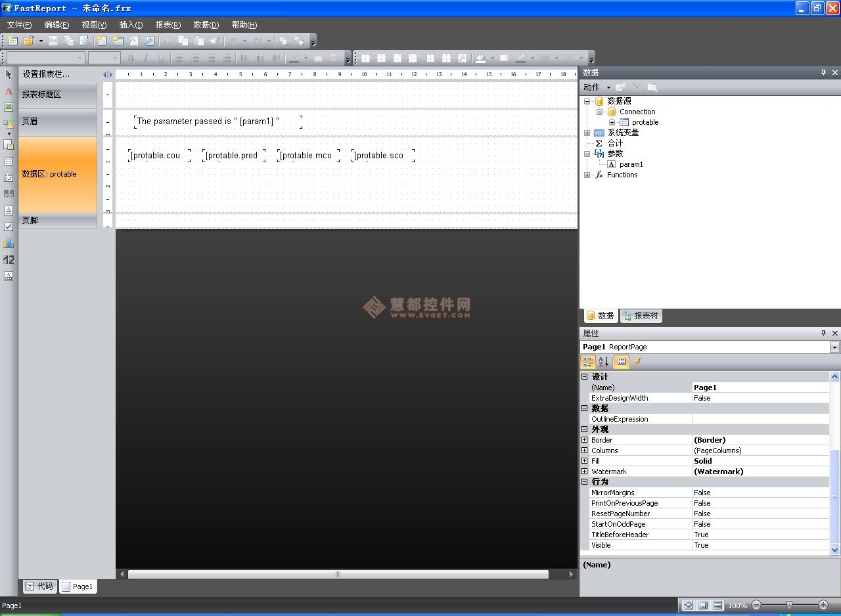Click the Open report folder icon
Image resolution: width=841 pixels, height=616 pixels.
(x=28, y=41)
